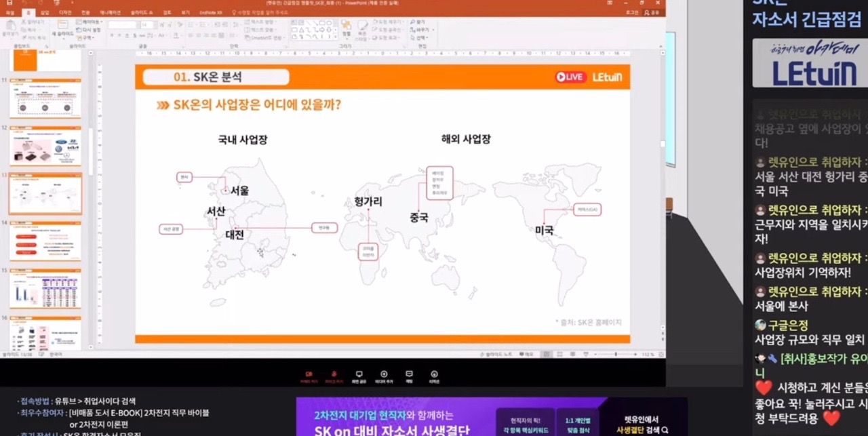This screenshot has height=436, width=868.
Task: Open 도형 채우기 (Shape Fill) dropdown
Action: click(x=387, y=22)
